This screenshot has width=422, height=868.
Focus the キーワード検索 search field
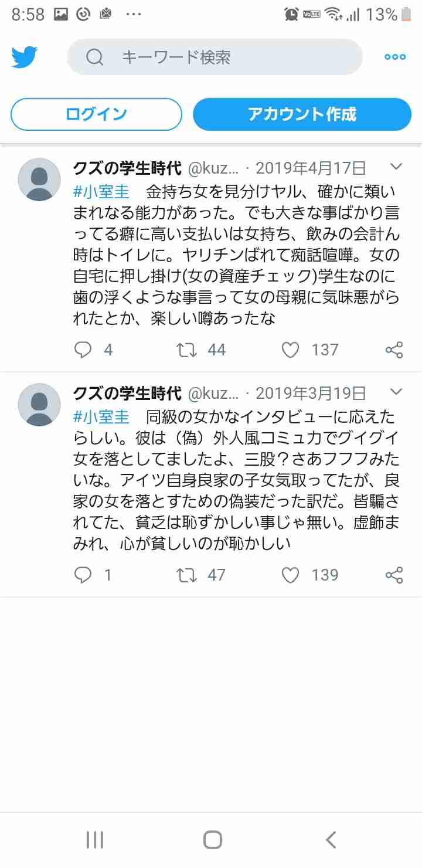coord(215,57)
